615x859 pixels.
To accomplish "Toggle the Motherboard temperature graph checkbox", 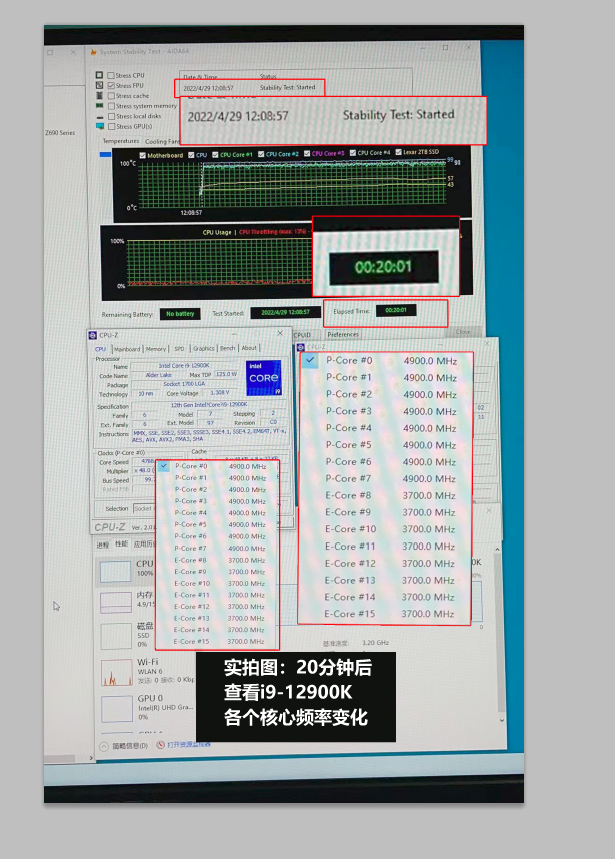I will pyautogui.click(x=142, y=156).
